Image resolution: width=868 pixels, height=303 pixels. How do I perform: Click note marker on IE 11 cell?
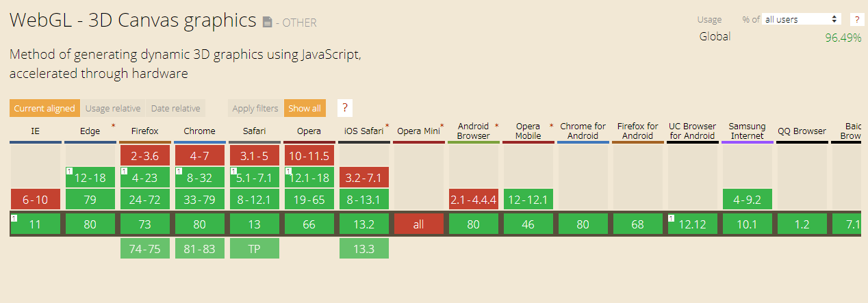click(14, 218)
